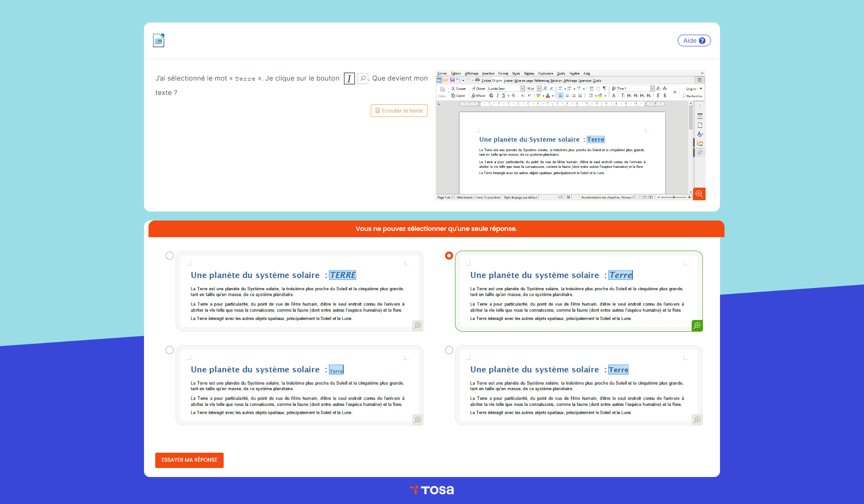The width and height of the screenshot is (864, 504).
Task: Click the Italic button icon in the question
Action: tap(349, 79)
